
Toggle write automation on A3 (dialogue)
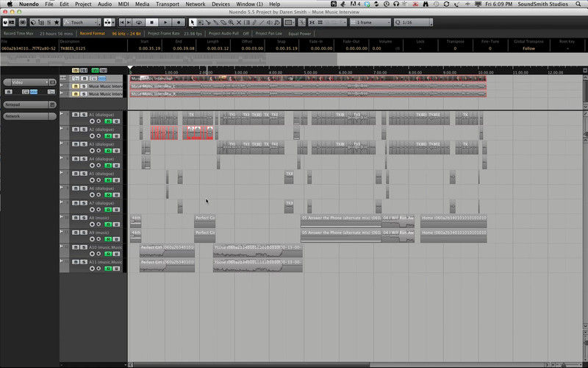(116, 151)
